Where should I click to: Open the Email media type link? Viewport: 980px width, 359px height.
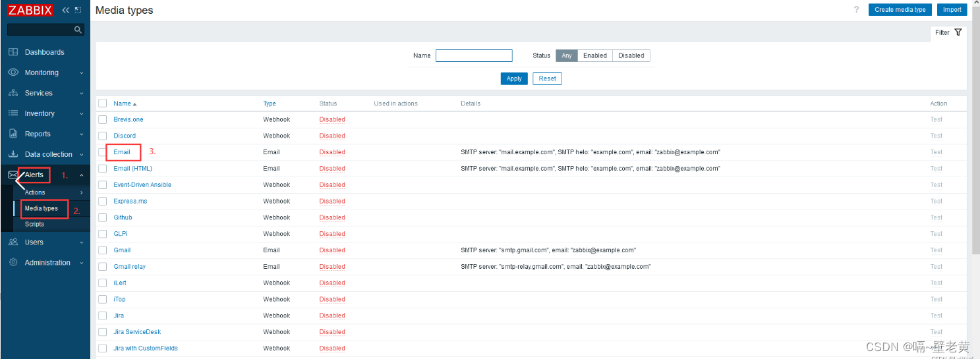(122, 152)
